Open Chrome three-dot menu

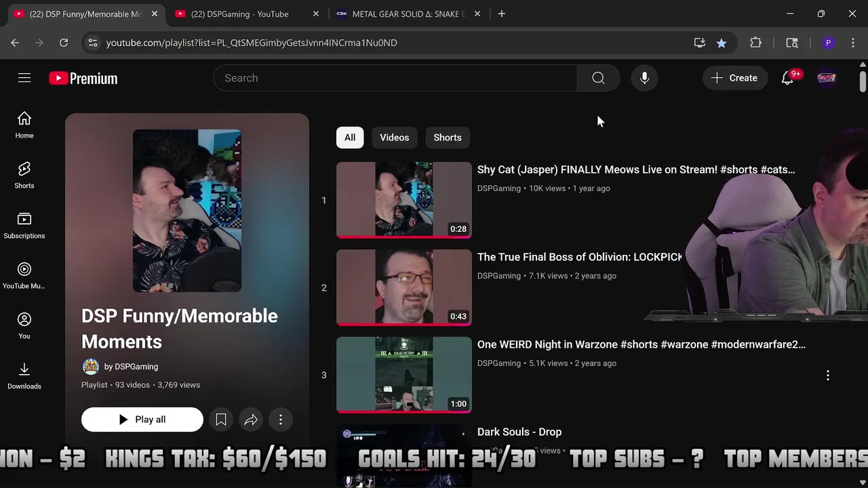point(852,43)
